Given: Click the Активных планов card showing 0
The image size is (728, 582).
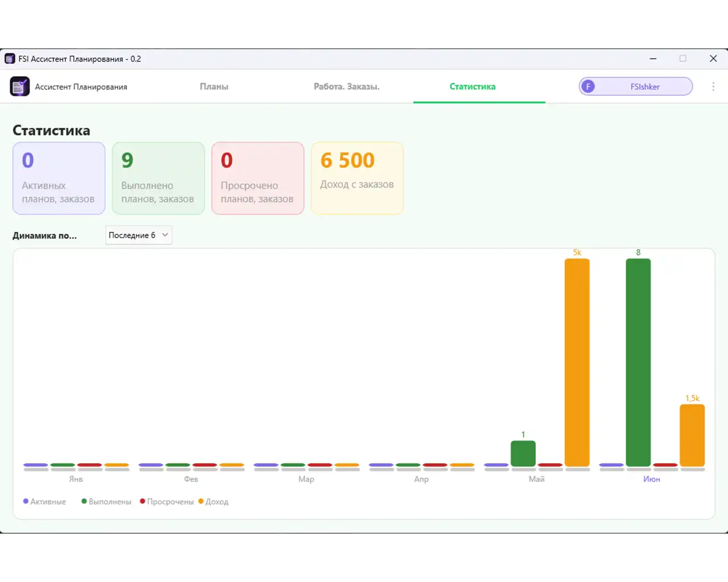Looking at the screenshot, I should [x=59, y=178].
